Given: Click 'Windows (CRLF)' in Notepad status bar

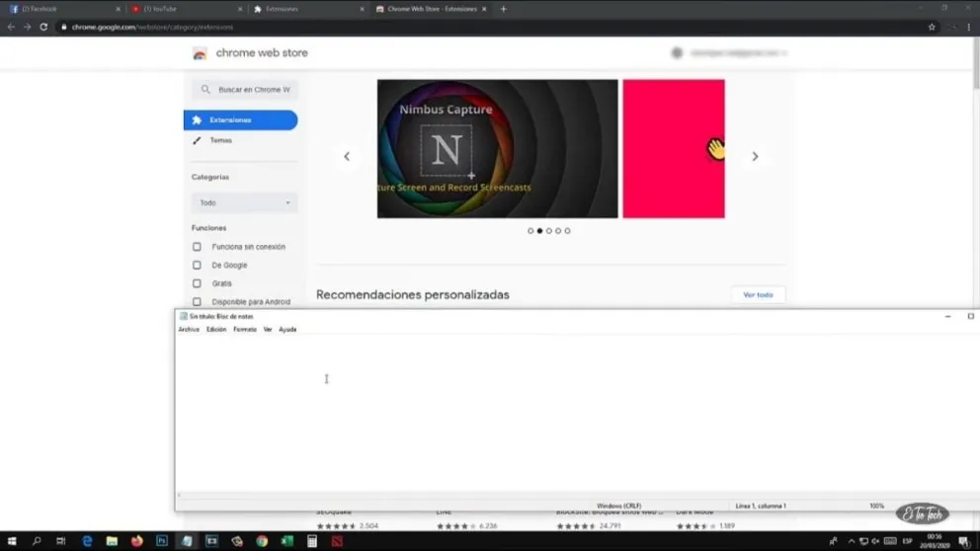Looking at the screenshot, I should (x=618, y=506).
